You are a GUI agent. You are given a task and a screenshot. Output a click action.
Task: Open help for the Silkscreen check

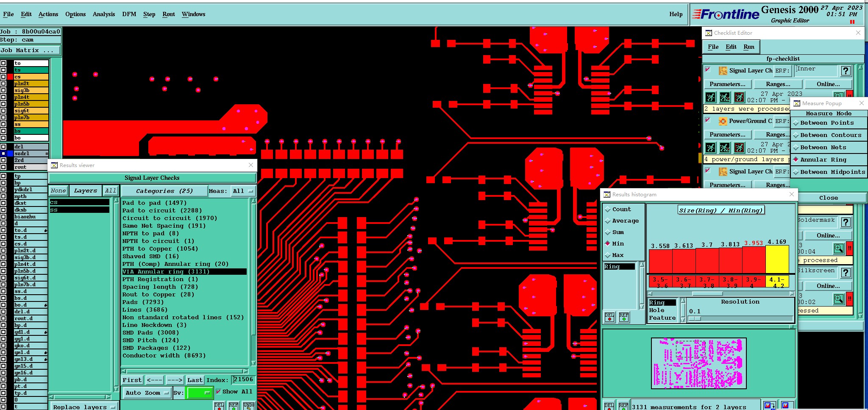846,273
